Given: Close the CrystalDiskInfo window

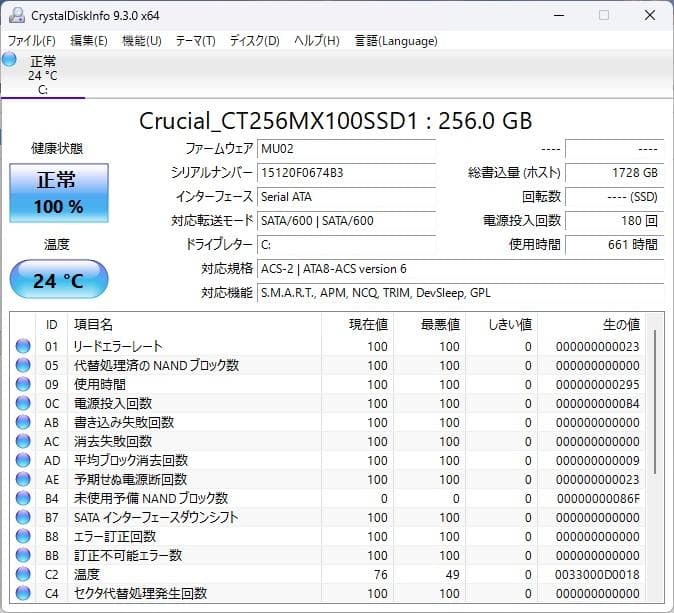Looking at the screenshot, I should pyautogui.click(x=650, y=15).
